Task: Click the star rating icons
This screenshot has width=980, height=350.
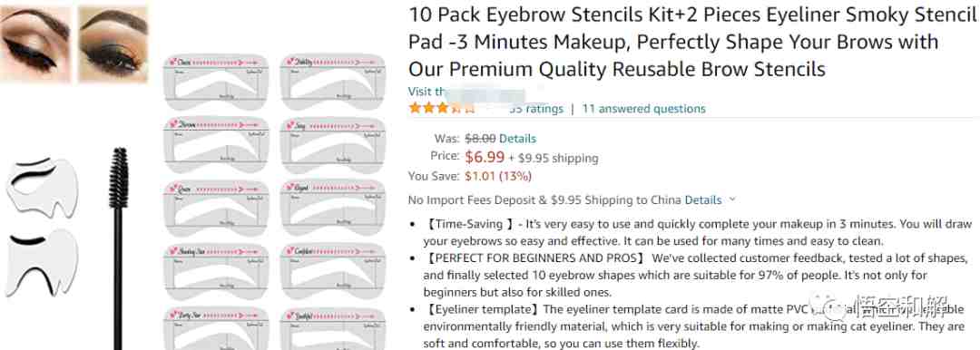Action: point(442,108)
